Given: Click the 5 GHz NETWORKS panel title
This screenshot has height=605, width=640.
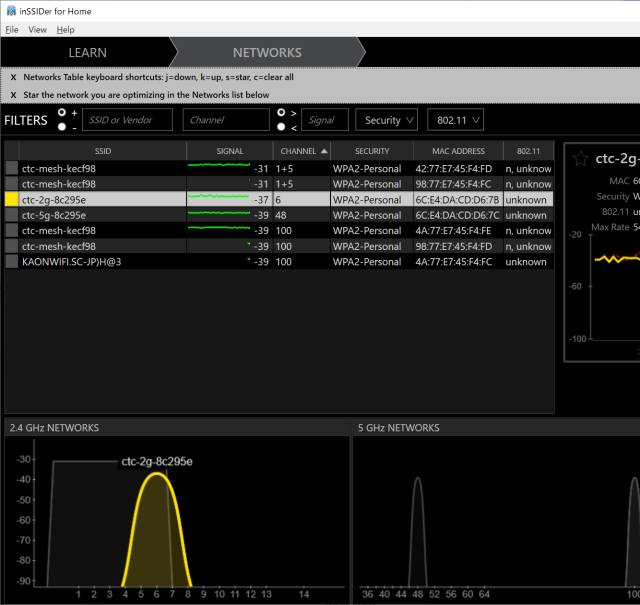Looking at the screenshot, I should (398, 427).
